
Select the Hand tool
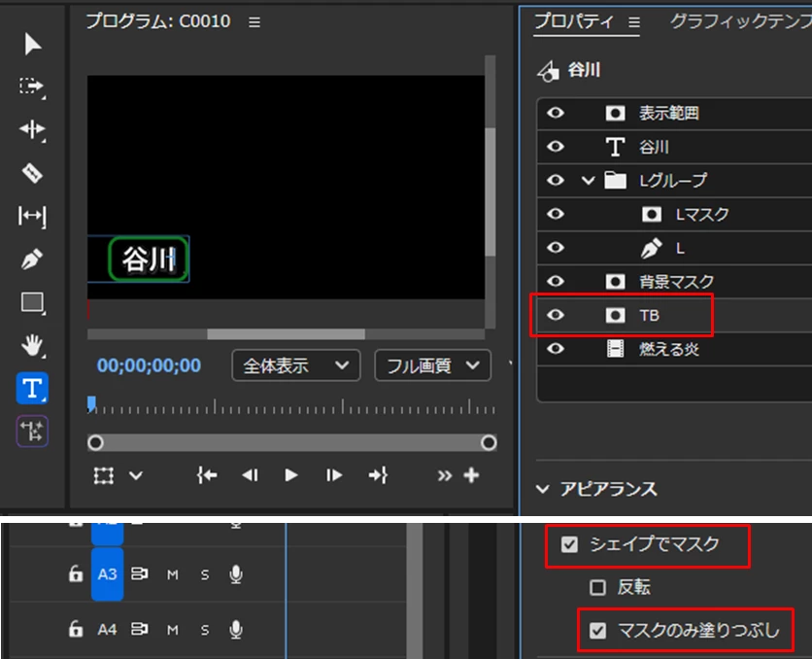click(x=32, y=346)
